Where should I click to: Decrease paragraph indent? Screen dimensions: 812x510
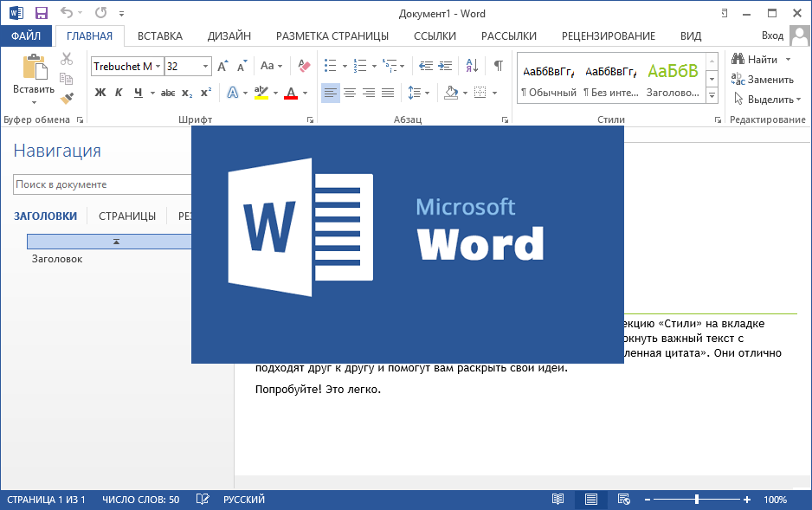[x=426, y=66]
